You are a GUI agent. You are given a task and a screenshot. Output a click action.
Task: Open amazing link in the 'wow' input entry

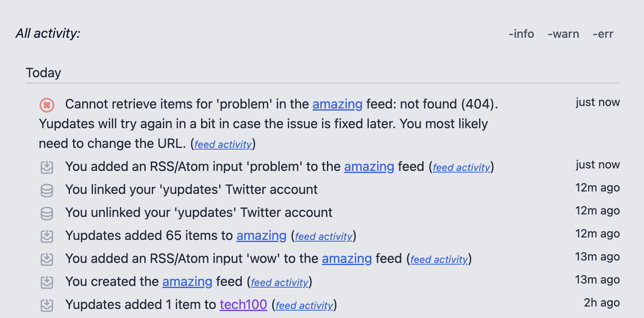pos(347,258)
